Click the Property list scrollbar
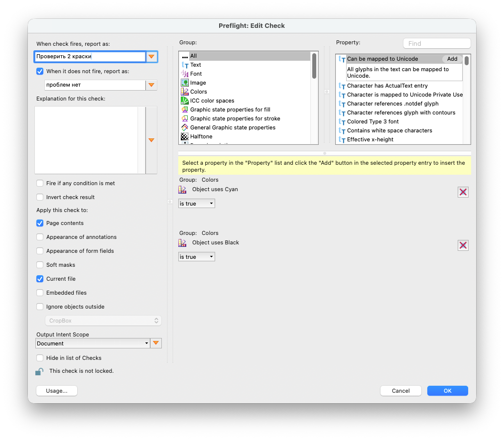 466,60
